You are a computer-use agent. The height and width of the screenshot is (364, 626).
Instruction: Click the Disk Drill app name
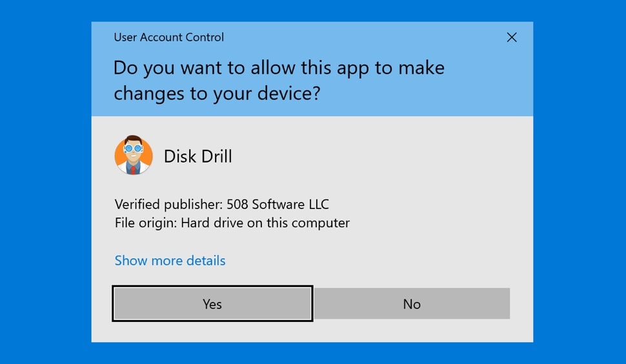(197, 156)
